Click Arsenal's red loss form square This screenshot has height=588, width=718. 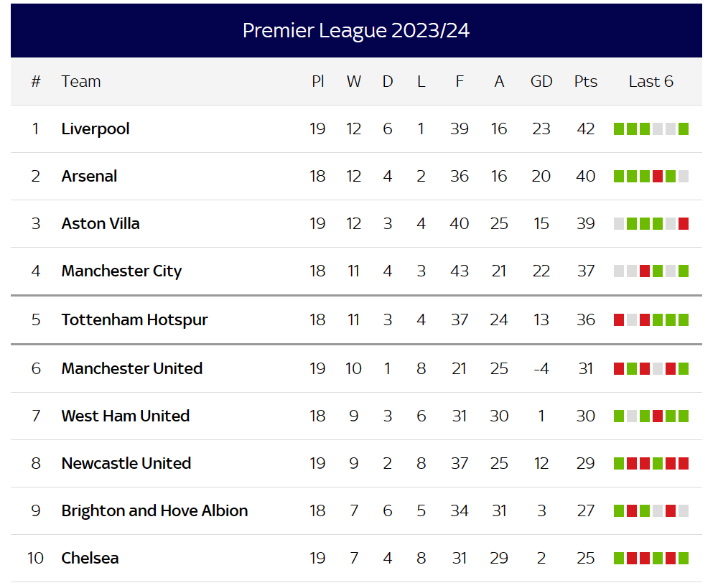click(658, 177)
